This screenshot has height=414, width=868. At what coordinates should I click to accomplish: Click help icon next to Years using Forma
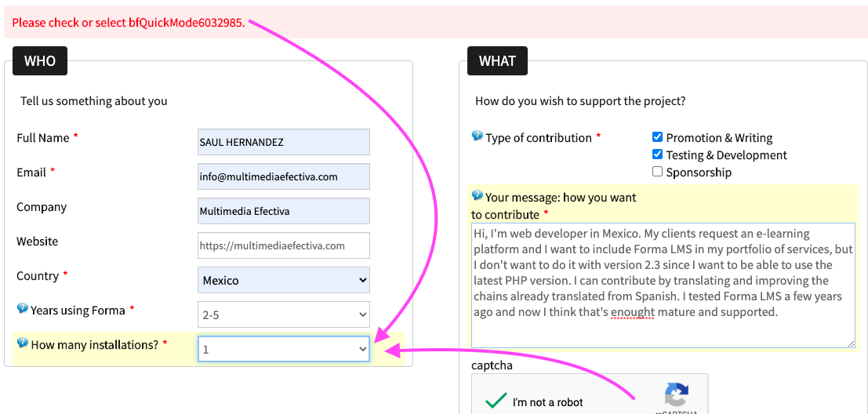22,309
